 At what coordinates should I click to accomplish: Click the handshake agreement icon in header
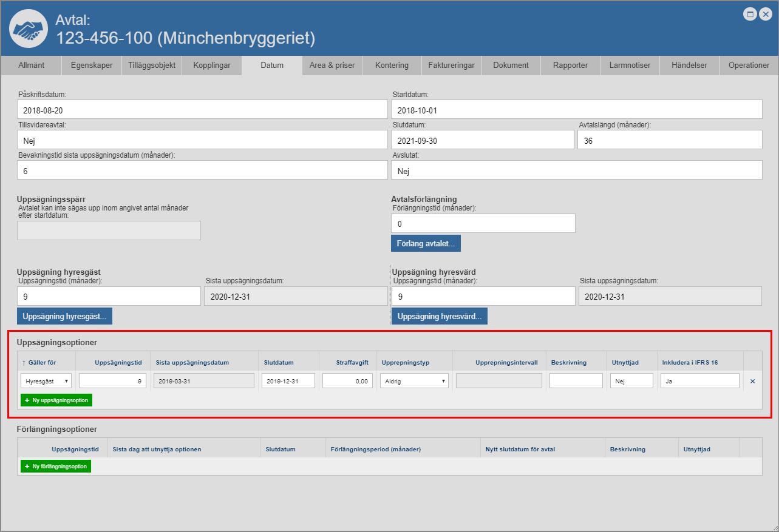(29, 29)
